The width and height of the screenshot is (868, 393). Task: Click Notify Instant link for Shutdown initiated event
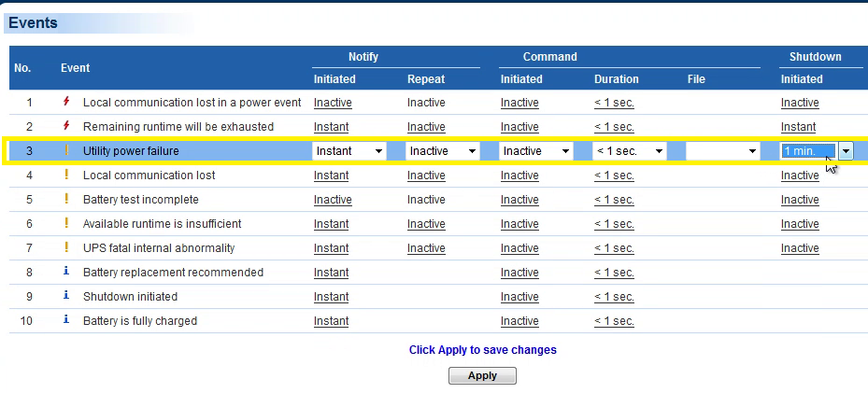(x=331, y=297)
